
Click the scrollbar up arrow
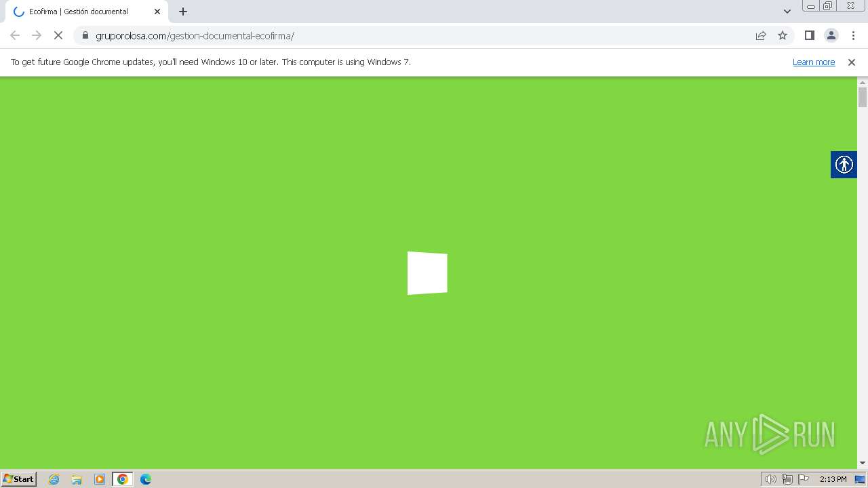(863, 82)
